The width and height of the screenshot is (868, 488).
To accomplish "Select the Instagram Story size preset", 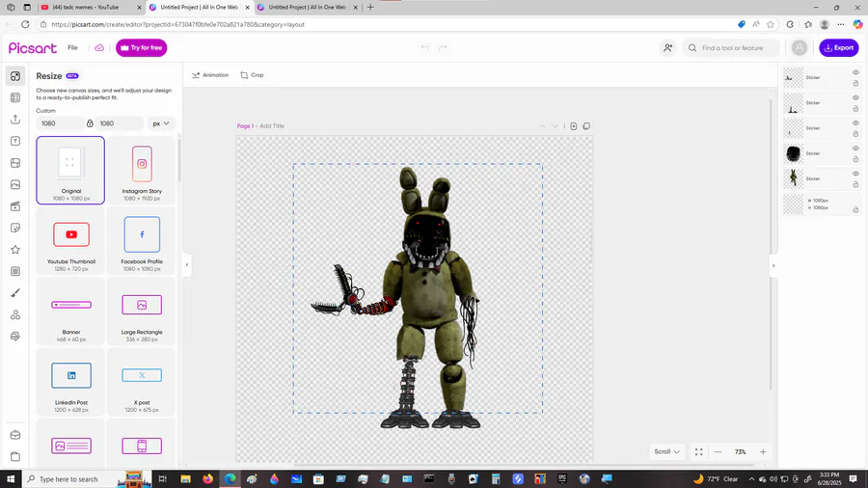I will pos(142,171).
